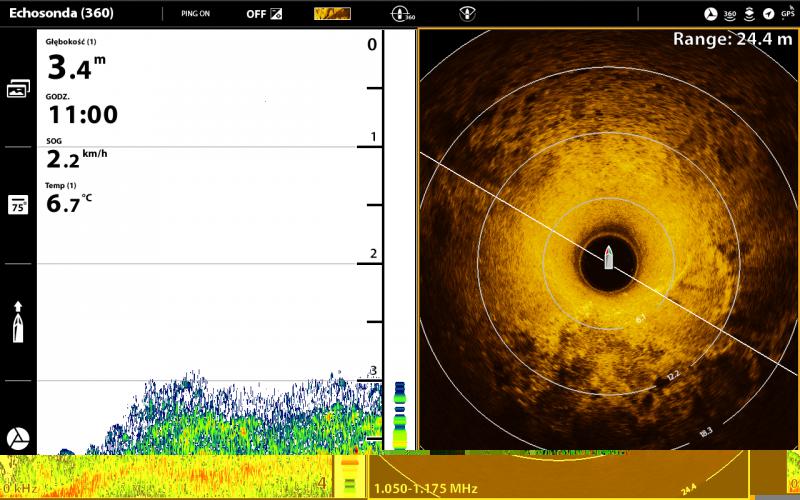
Task: Click the 360 transducer icon in top bar
Action: point(402,14)
